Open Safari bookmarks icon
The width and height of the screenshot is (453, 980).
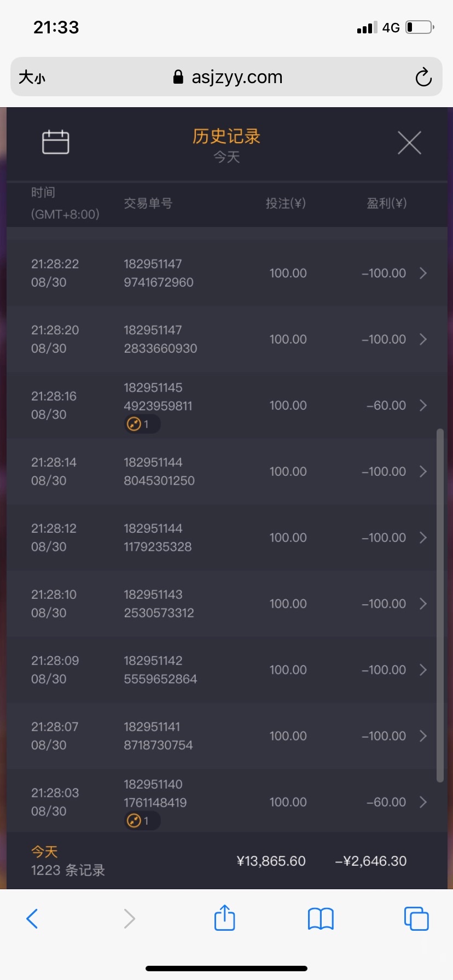point(321,919)
